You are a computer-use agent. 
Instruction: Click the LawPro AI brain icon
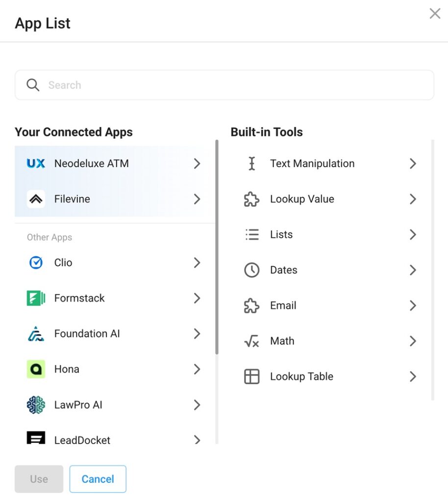pyautogui.click(x=36, y=404)
